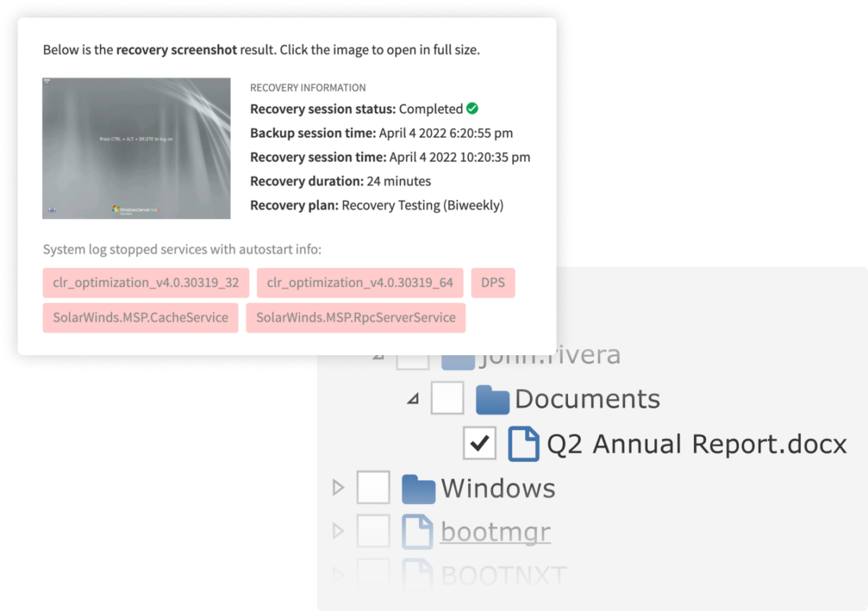868x611 pixels.
Task: Uncheck the Q2 Annual Report.docx checkbox
Action: 479,443
